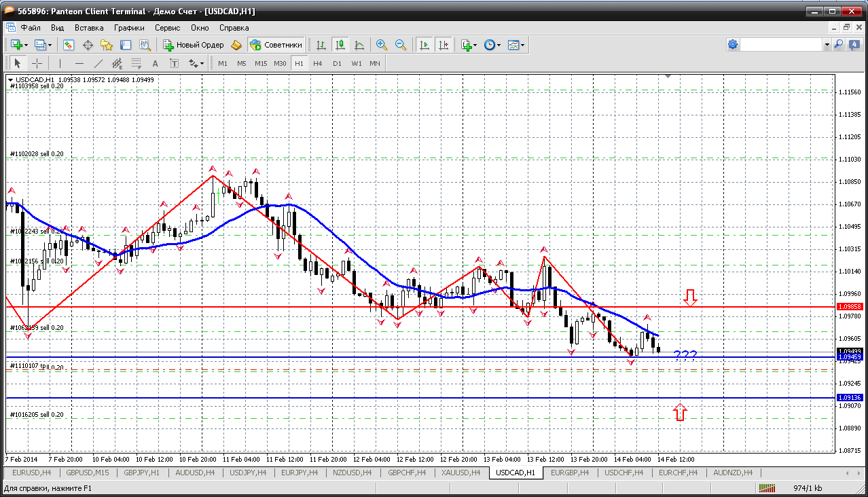Toggle chart shift button
This screenshot has height=497, width=868.
(x=444, y=45)
